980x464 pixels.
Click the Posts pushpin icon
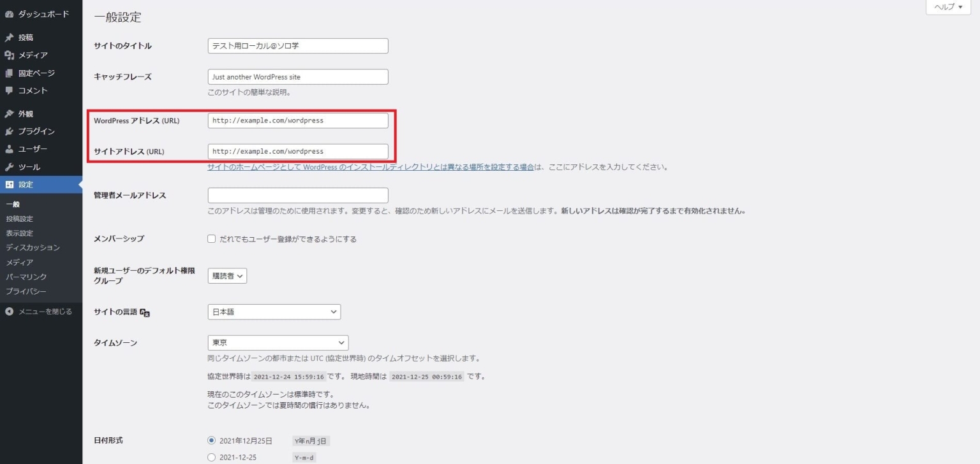tap(10, 38)
